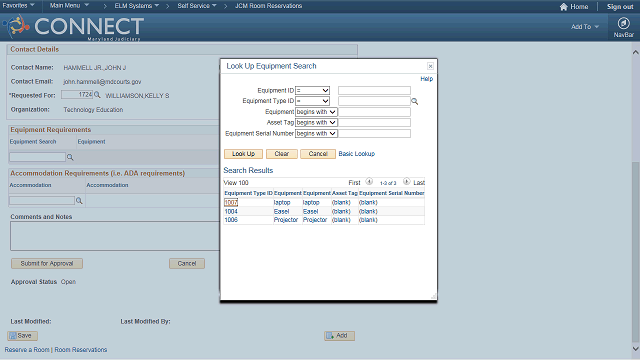Click the Equipment name value field
The height and width of the screenshot is (360, 640).
pos(374,112)
